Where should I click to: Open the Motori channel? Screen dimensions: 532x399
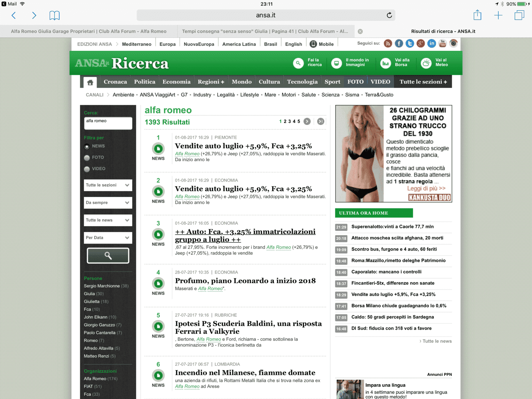pyautogui.click(x=289, y=95)
